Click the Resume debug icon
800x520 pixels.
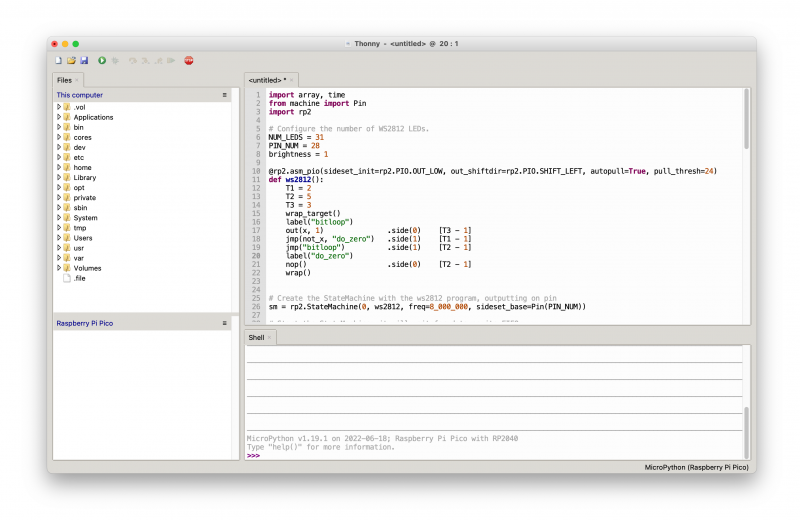pos(169,61)
